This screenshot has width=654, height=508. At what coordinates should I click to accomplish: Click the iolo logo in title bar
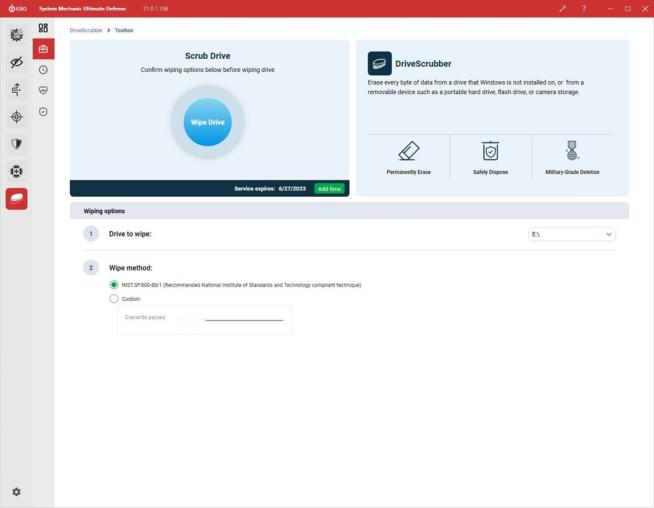pyautogui.click(x=18, y=8)
